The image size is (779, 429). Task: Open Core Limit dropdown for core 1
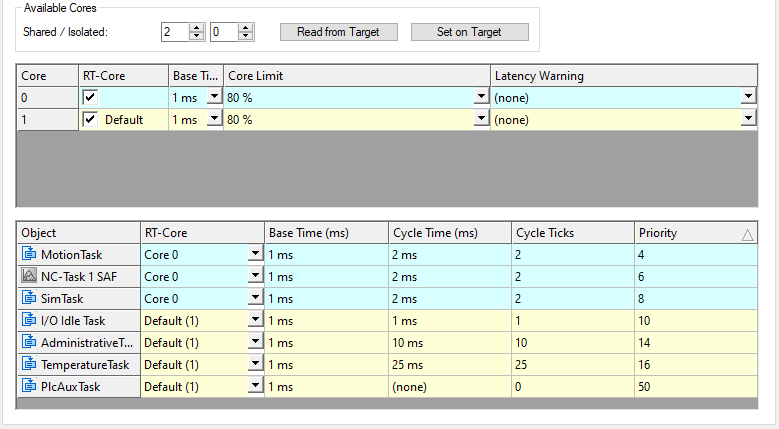(x=481, y=118)
